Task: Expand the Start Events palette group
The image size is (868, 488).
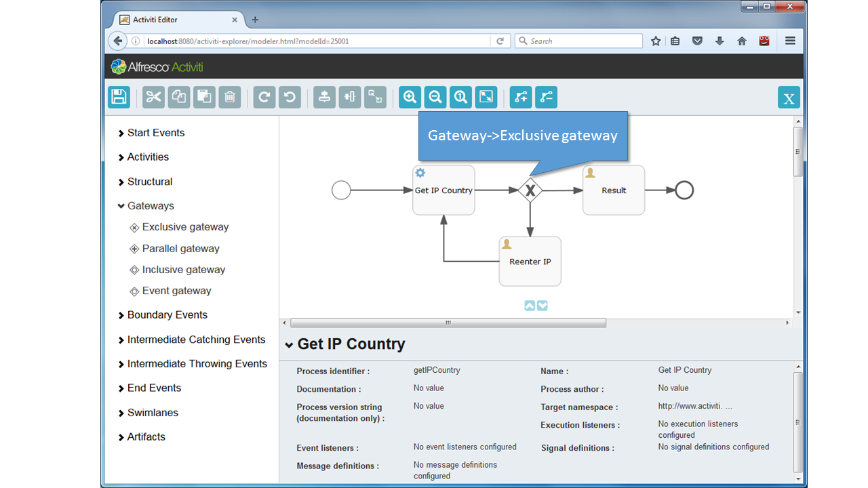Action: (x=151, y=133)
